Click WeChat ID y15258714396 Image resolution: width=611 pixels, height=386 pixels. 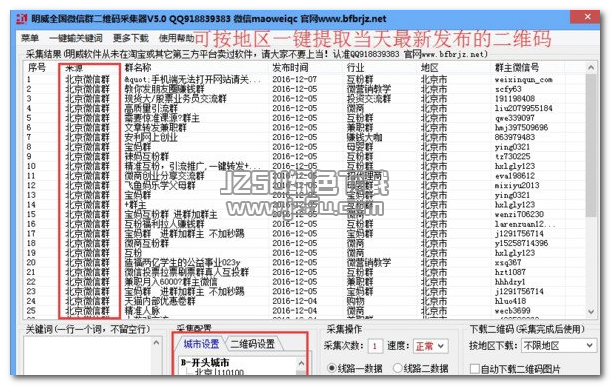pyautogui.click(x=521, y=243)
